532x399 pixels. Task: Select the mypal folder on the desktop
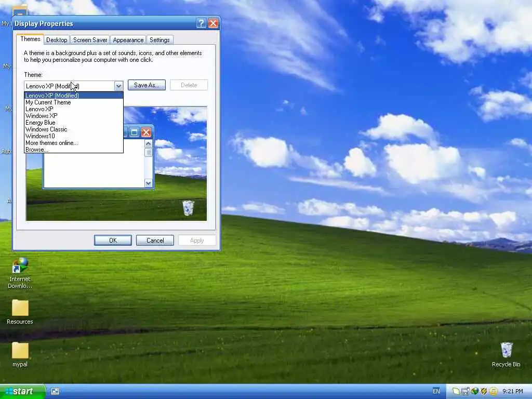pos(20,355)
